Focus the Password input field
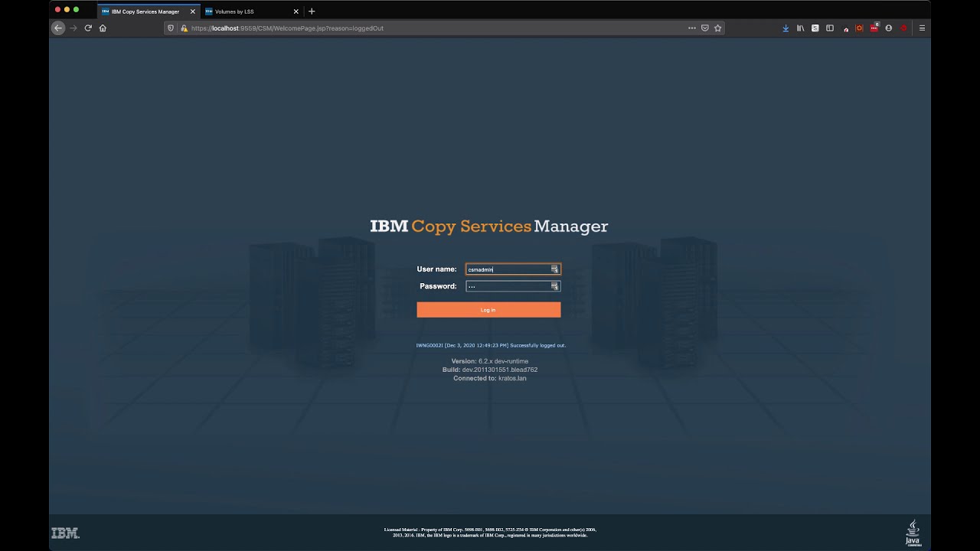 coord(513,286)
